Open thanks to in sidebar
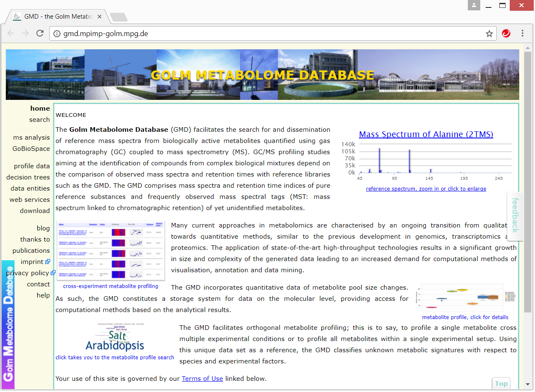 (x=35, y=240)
